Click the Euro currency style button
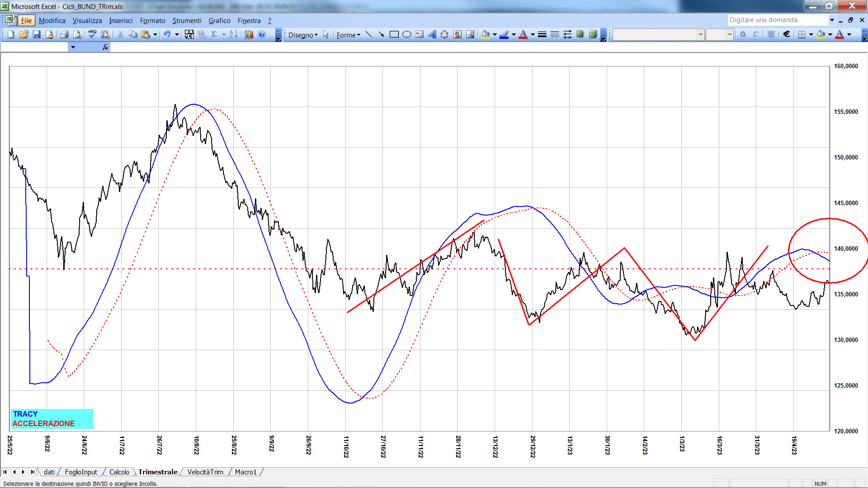 tap(787, 34)
